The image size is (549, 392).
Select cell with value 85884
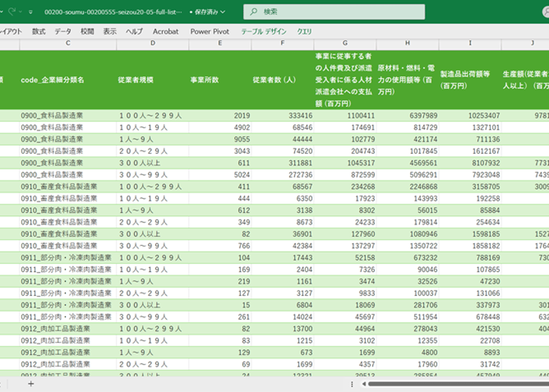(470, 210)
